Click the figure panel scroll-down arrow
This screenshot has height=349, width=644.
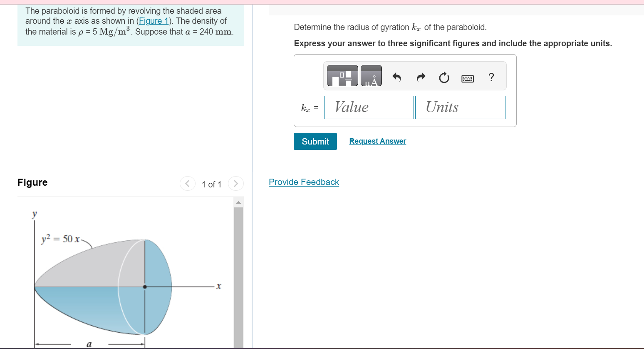click(238, 346)
